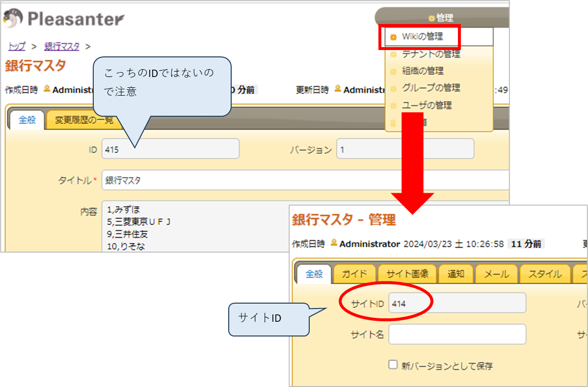
Task: Click the gear icon beside 組織の管理
Action: coord(393,71)
